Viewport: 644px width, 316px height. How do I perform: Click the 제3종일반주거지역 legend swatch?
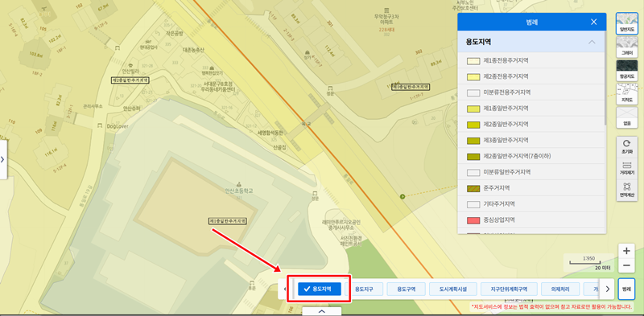click(x=473, y=141)
